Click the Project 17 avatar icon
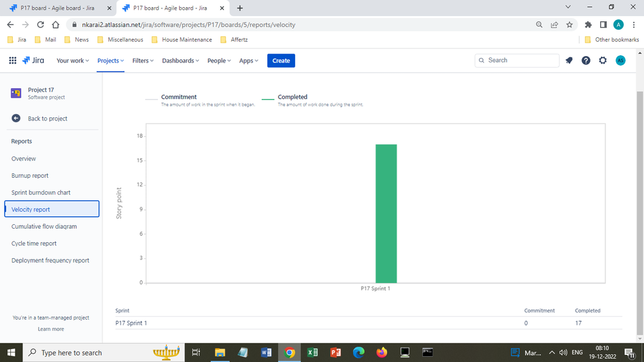This screenshot has width=644, height=362. tap(16, 93)
